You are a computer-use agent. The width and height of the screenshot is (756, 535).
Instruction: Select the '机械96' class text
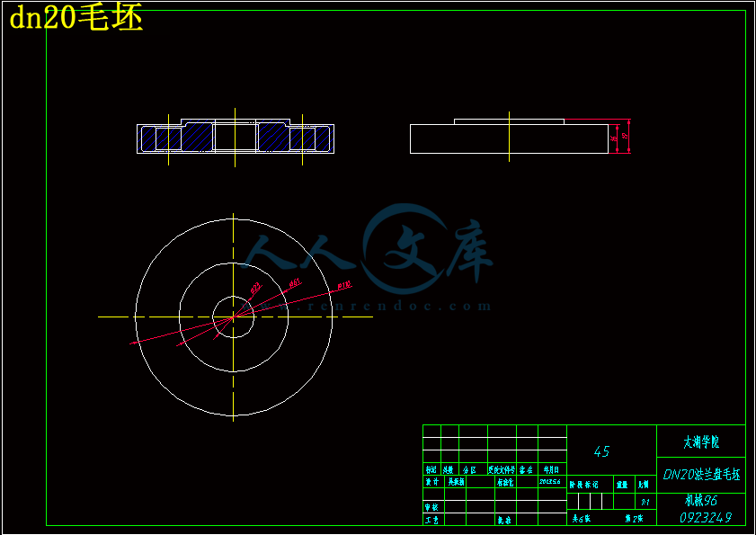pos(701,501)
